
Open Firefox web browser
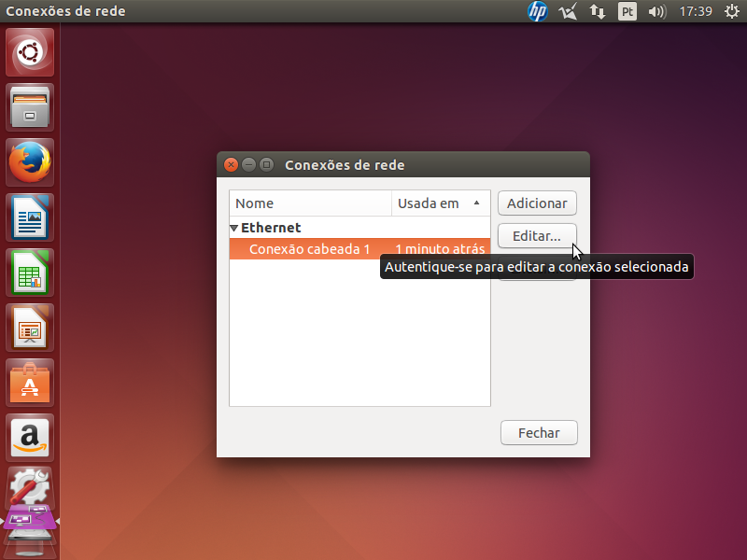30,162
